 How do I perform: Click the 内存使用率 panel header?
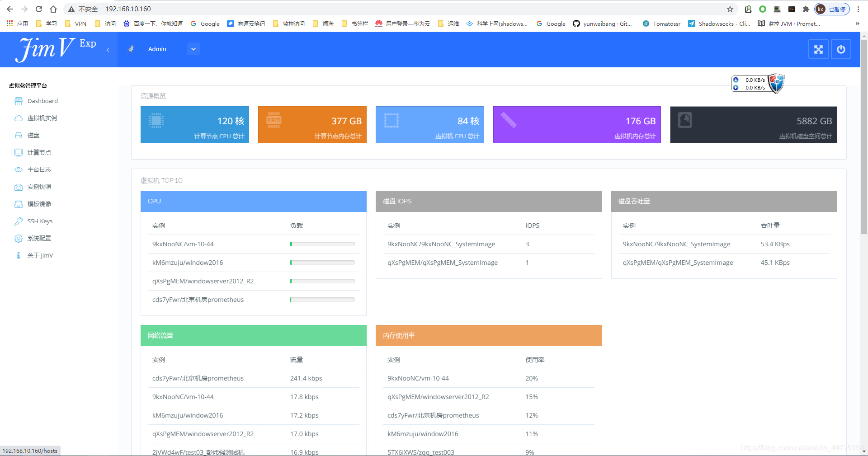point(489,335)
